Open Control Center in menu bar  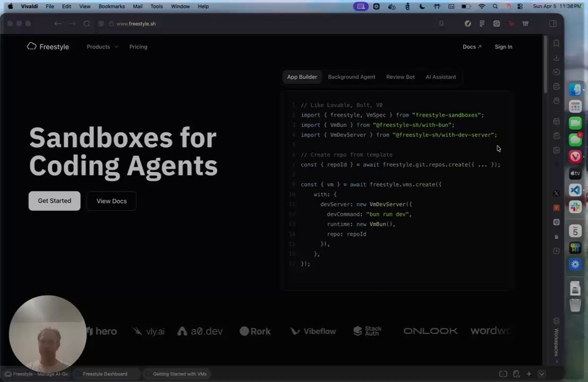(x=520, y=6)
